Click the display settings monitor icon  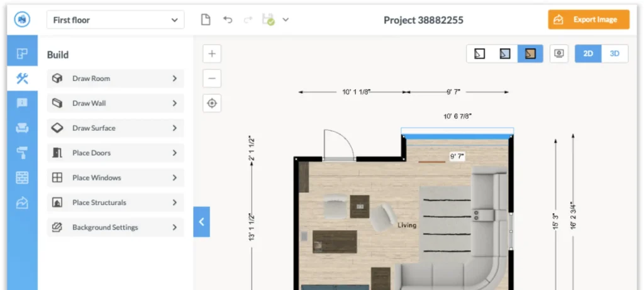click(559, 54)
